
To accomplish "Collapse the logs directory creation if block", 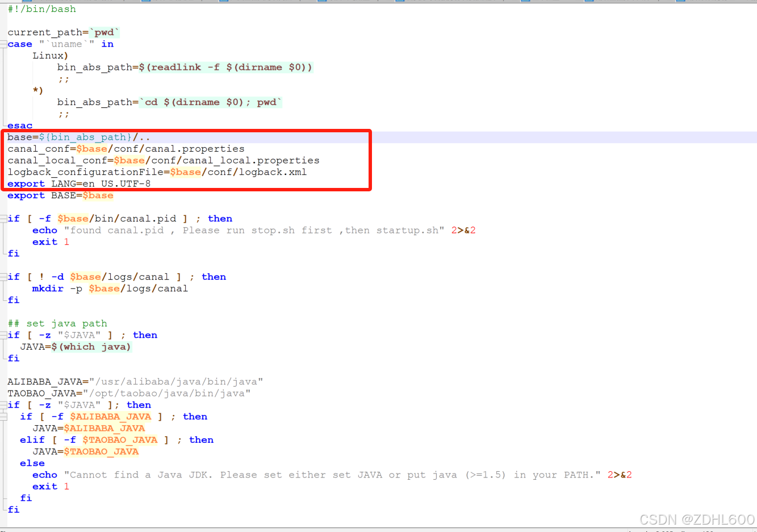I will [4, 277].
